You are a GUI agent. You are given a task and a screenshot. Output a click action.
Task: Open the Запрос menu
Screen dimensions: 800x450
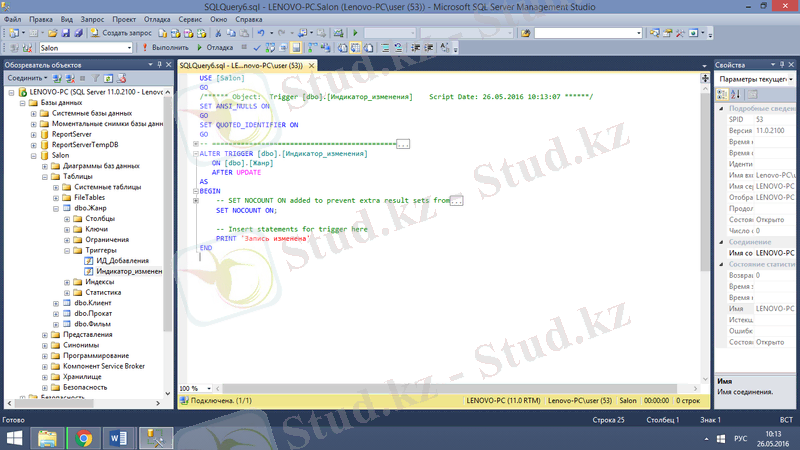pyautogui.click(x=92, y=19)
